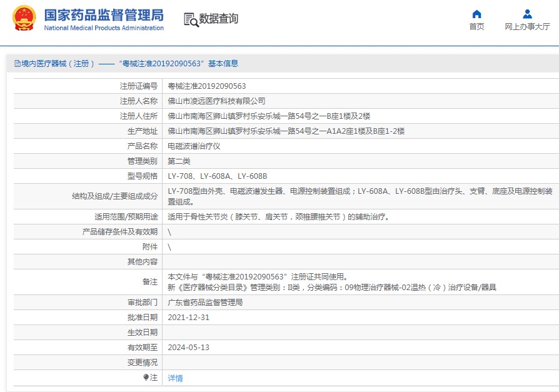This screenshot has width=559, height=392.
Task: Click product name 电磁波谱治疗仪
Action: 194,146
